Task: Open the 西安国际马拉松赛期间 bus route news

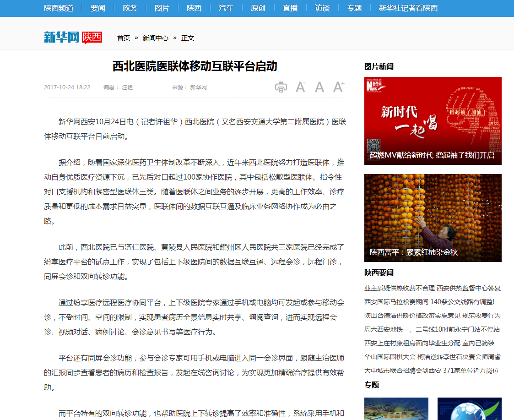Action: point(429,302)
